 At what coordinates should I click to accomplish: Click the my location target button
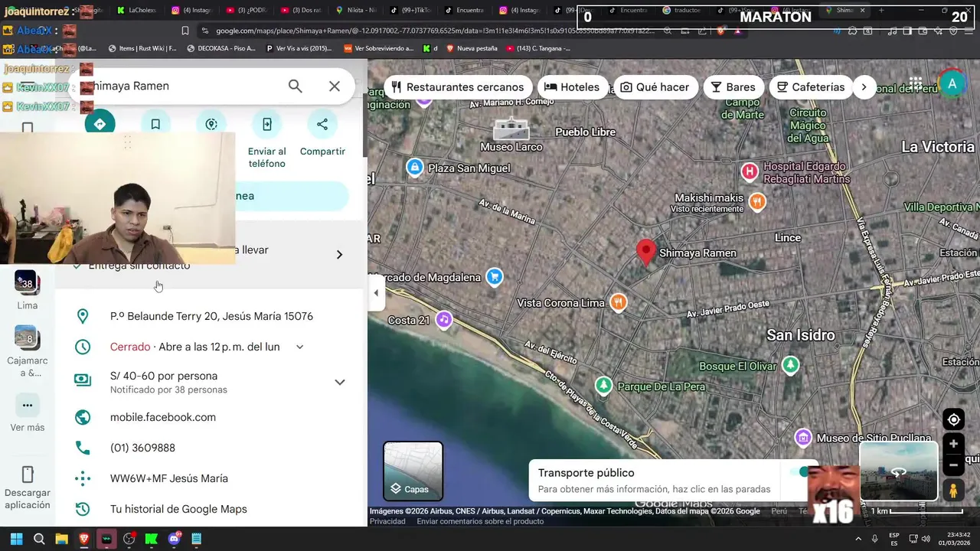[953, 419]
